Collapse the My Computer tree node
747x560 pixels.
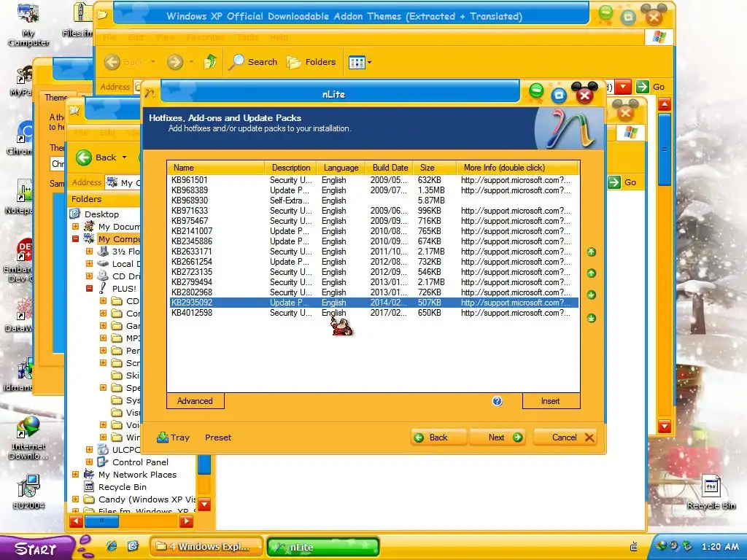(75, 239)
